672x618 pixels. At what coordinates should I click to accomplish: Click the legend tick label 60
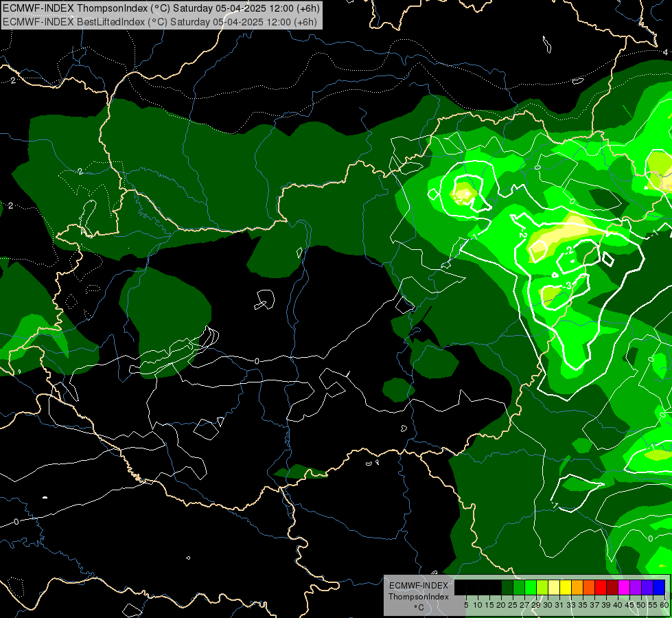[664, 605]
